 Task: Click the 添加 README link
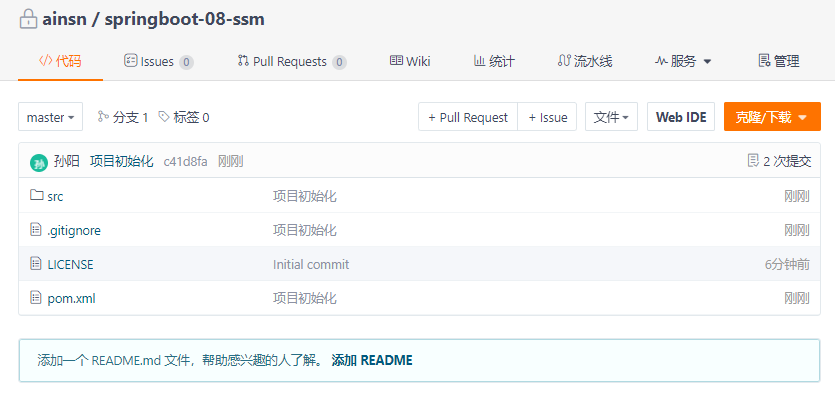[x=372, y=360]
